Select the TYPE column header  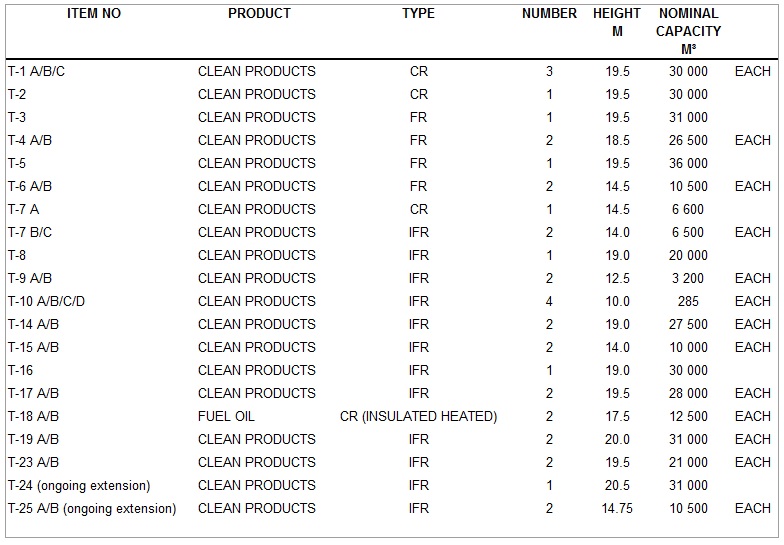(418, 14)
